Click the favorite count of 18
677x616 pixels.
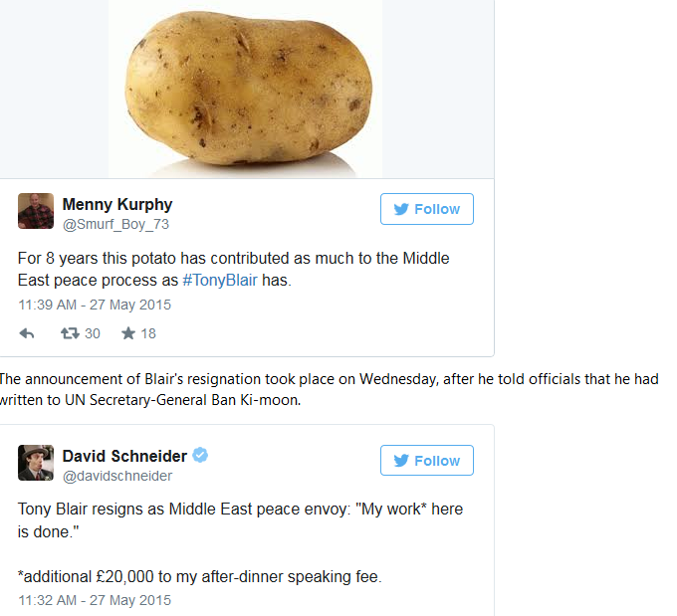click(148, 333)
